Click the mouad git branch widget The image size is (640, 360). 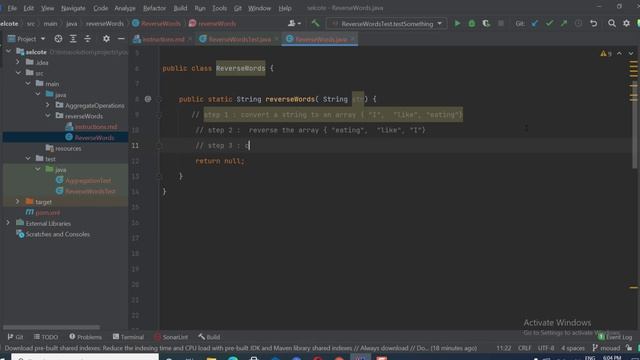click(606, 348)
